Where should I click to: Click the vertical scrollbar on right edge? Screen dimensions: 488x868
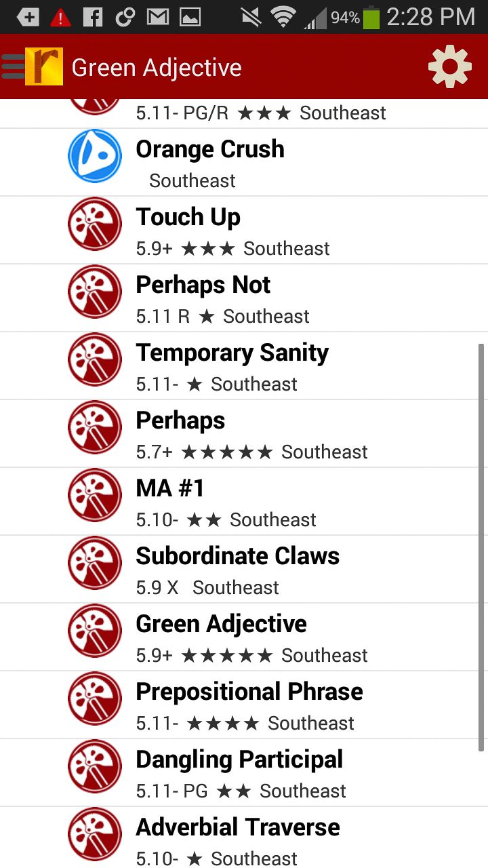click(481, 546)
